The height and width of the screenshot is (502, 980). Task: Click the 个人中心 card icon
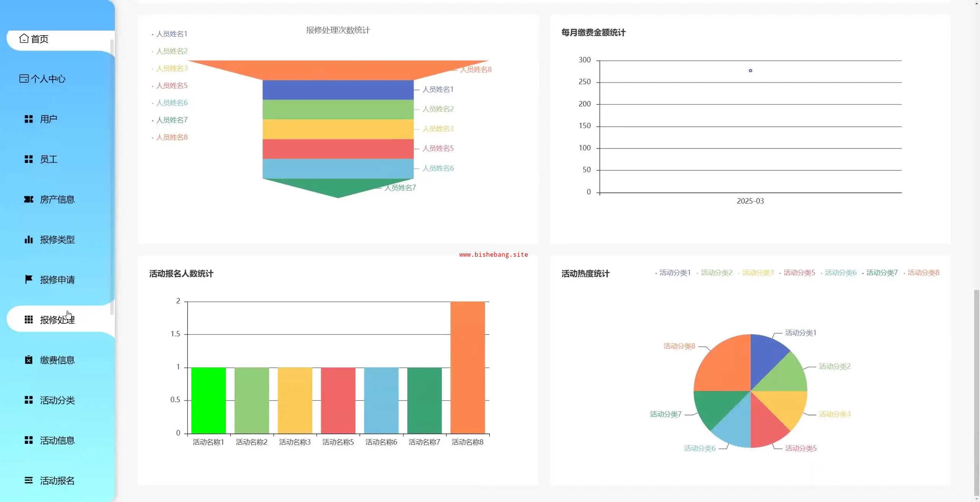(24, 78)
